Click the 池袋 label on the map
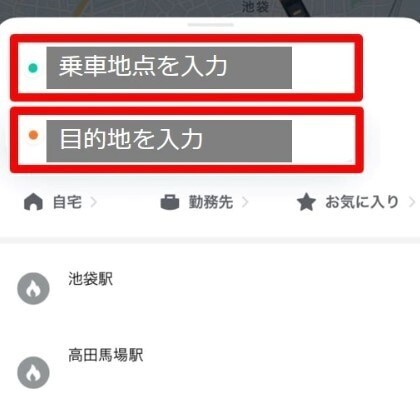The image size is (420, 420). [255, 7]
